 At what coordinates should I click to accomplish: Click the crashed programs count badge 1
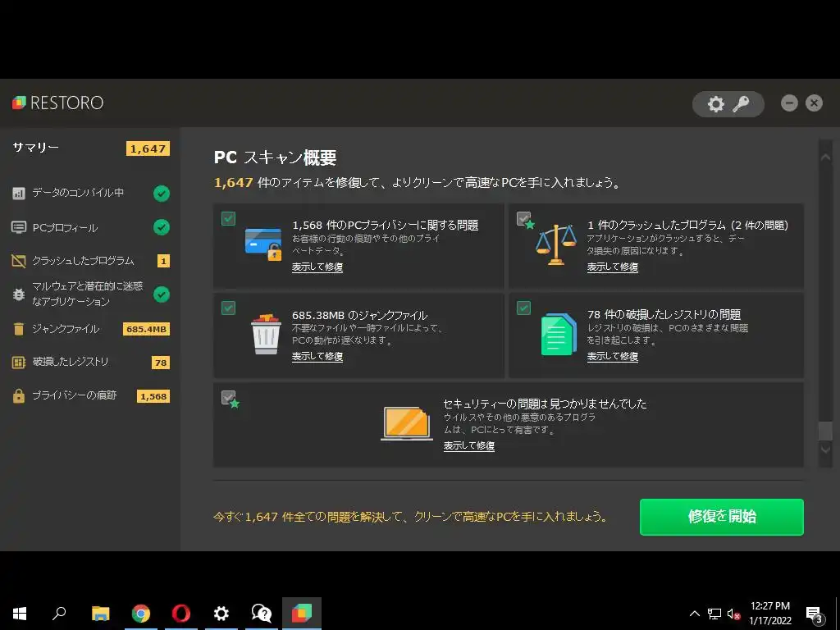(163, 261)
